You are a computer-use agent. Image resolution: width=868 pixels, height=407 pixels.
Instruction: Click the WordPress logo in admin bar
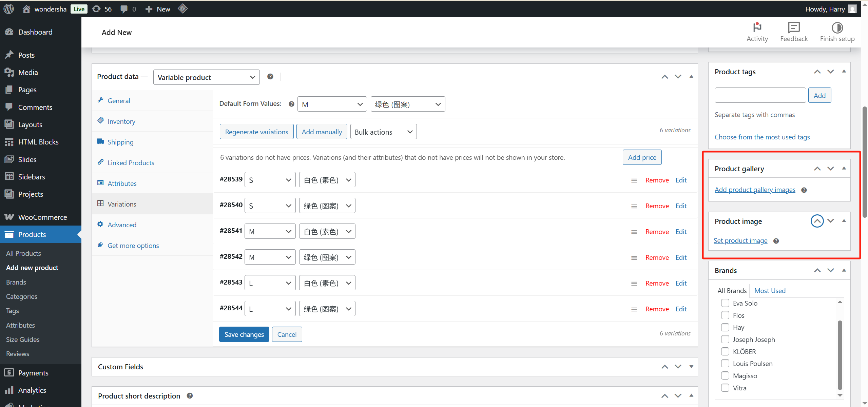[8, 9]
